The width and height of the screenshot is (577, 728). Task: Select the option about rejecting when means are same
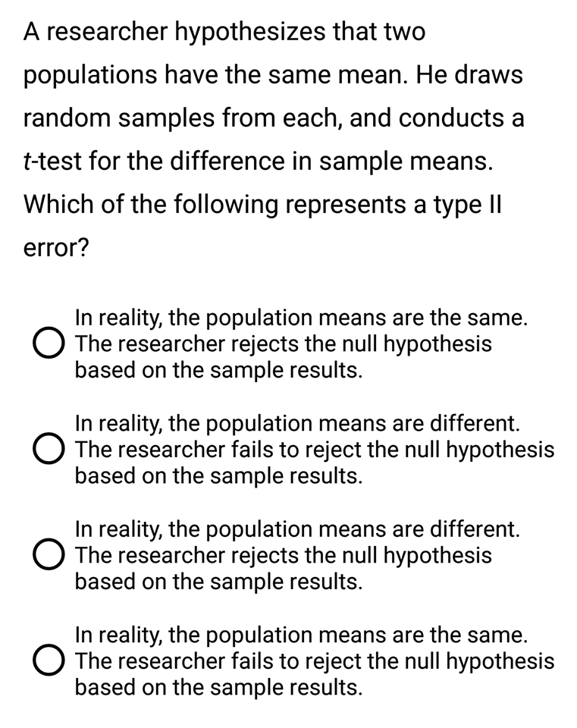click(x=48, y=343)
